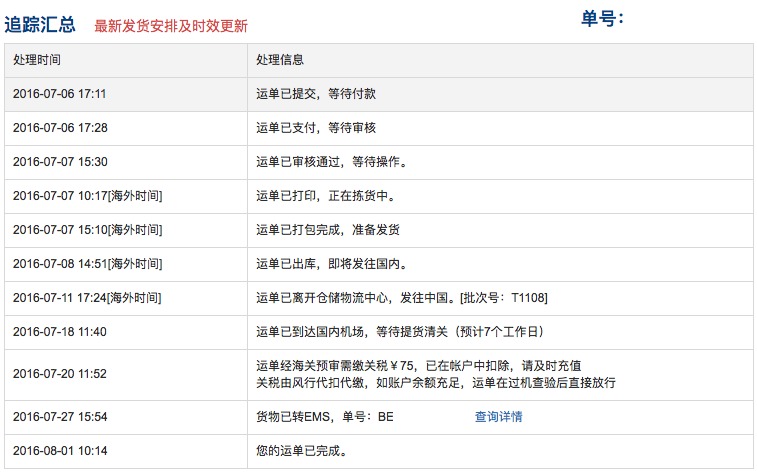Open the red 最新发货安排及时效更新 link
Viewport: 757px width, 473px height.
click(x=171, y=26)
